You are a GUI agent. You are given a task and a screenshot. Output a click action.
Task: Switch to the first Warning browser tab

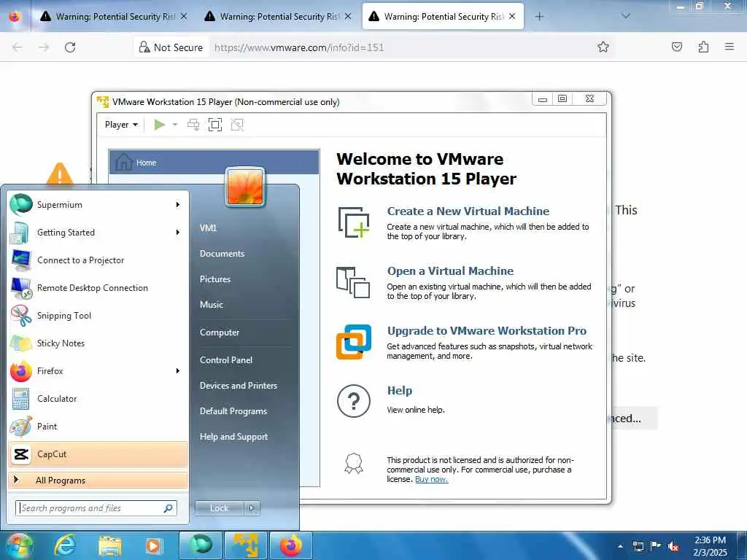[x=115, y=17]
